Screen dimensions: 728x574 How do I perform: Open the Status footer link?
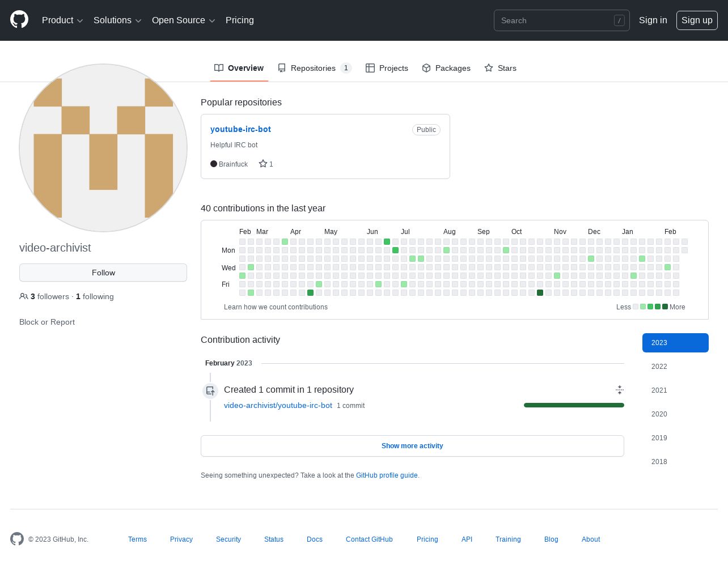click(274, 539)
